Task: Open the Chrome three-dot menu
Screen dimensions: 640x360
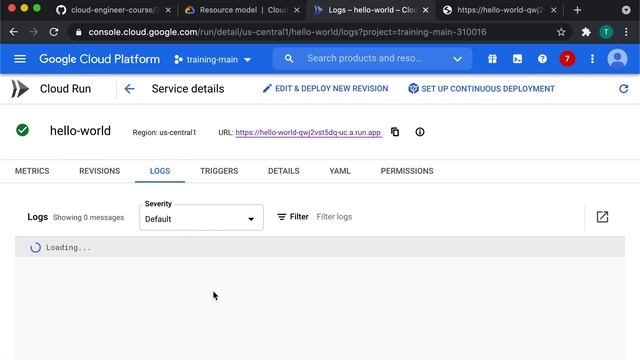Action: point(627,32)
